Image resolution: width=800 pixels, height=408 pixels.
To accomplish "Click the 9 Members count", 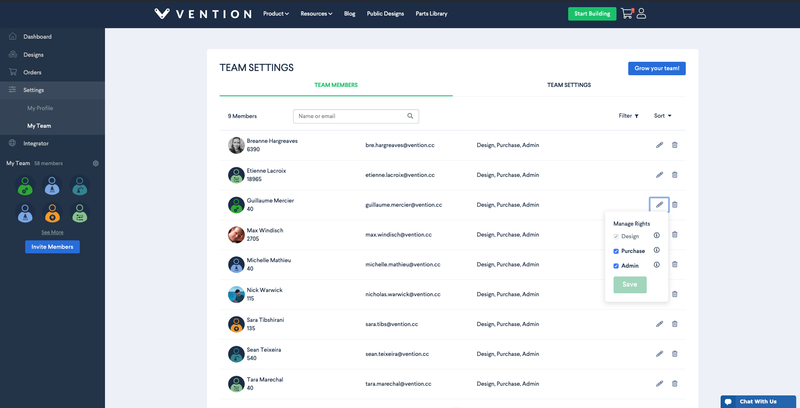I will (242, 116).
